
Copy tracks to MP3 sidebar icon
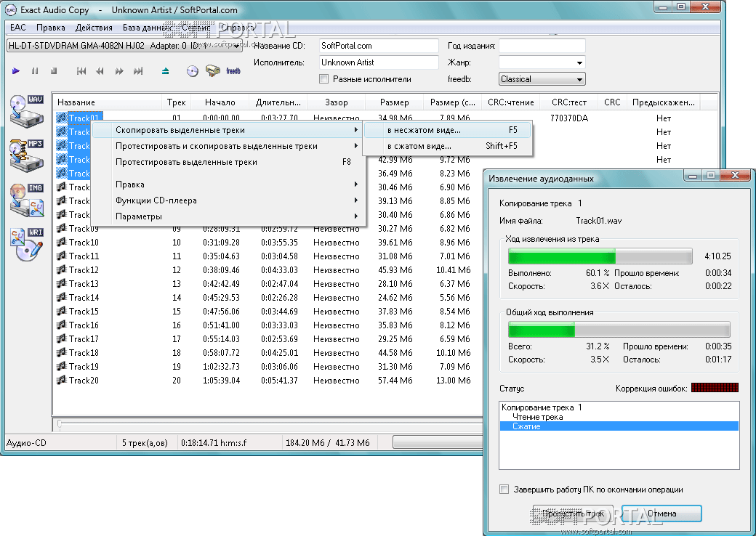coord(27,155)
